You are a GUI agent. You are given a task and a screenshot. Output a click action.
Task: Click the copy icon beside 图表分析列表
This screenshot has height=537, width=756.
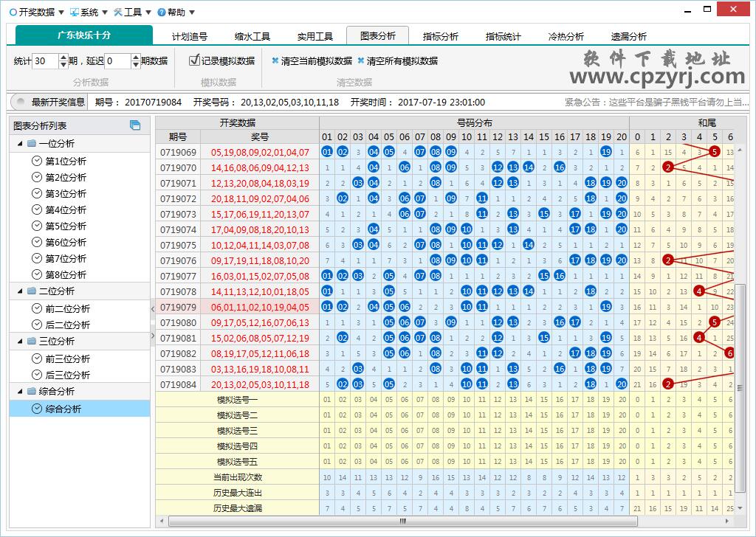135,125
